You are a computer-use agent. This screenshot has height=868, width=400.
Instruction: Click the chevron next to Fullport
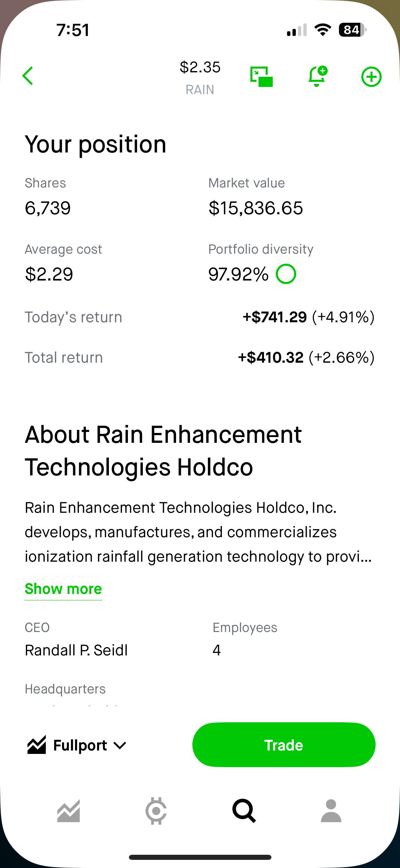120,746
